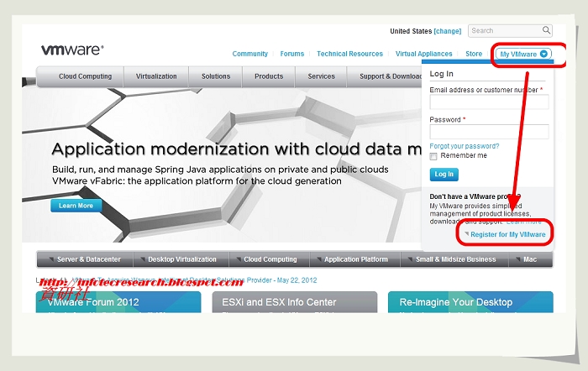Click Register for My VMware link
588x371 pixels.
coord(507,234)
